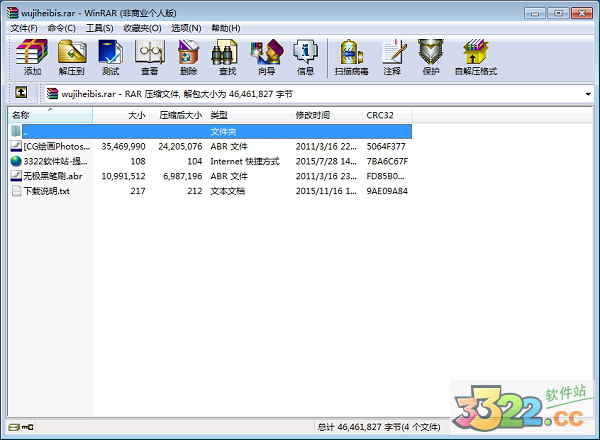Click the 扫描病毒 (Virus scan) icon
The width and height of the screenshot is (600, 440).
tap(350, 58)
